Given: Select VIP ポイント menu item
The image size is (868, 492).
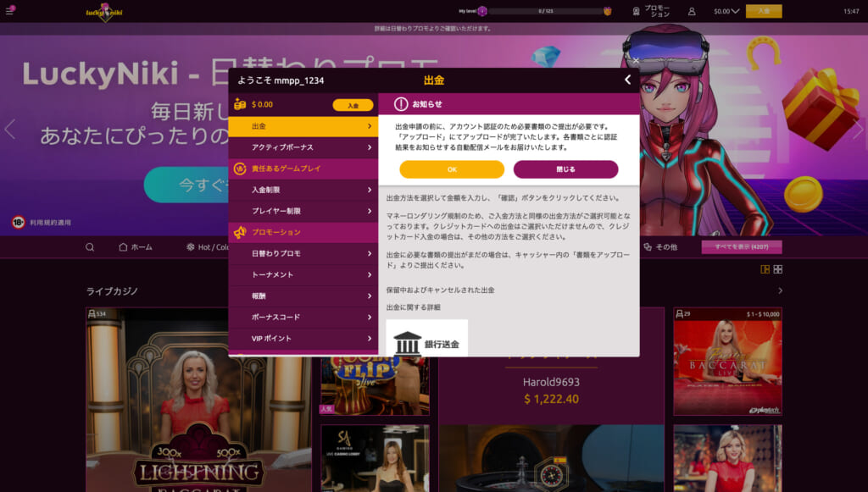Looking at the screenshot, I should point(303,339).
